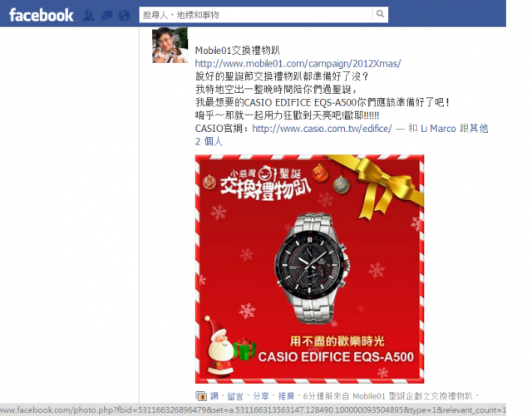
Task: Click 留言 to comment on the post
Action: (x=235, y=396)
